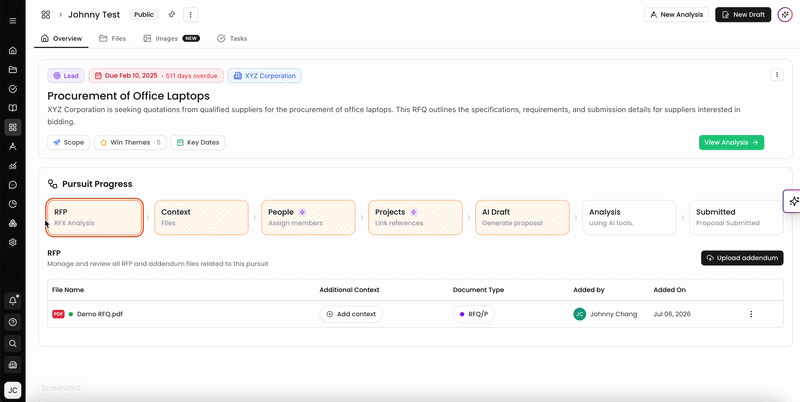Open the hamburger menu in sidebar
800x402 pixels.
point(13,21)
